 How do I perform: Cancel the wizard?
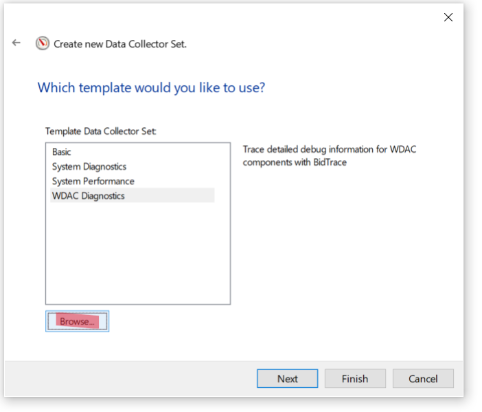click(x=423, y=379)
